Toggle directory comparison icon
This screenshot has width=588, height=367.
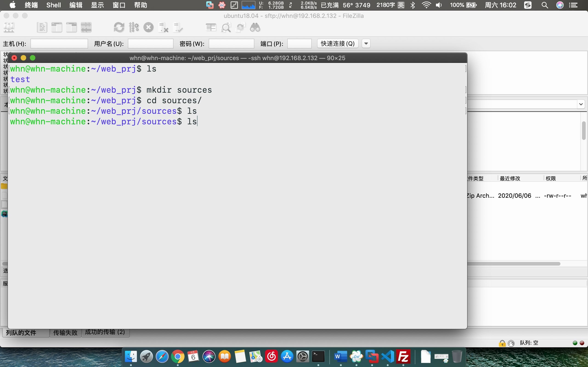[226, 28]
